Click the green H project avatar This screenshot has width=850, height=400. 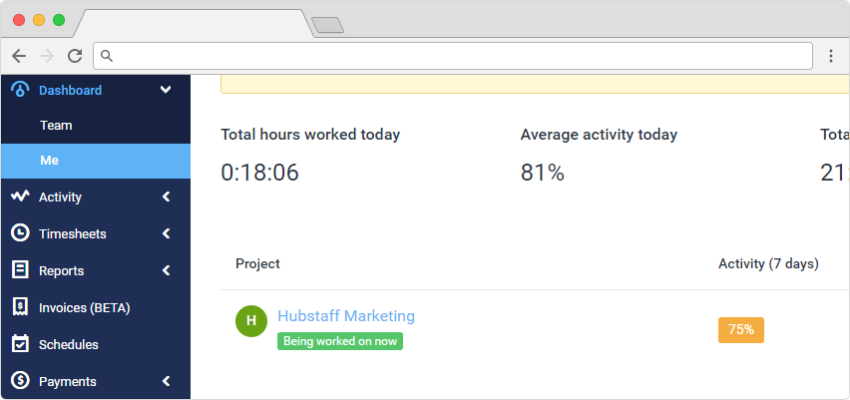[251, 321]
